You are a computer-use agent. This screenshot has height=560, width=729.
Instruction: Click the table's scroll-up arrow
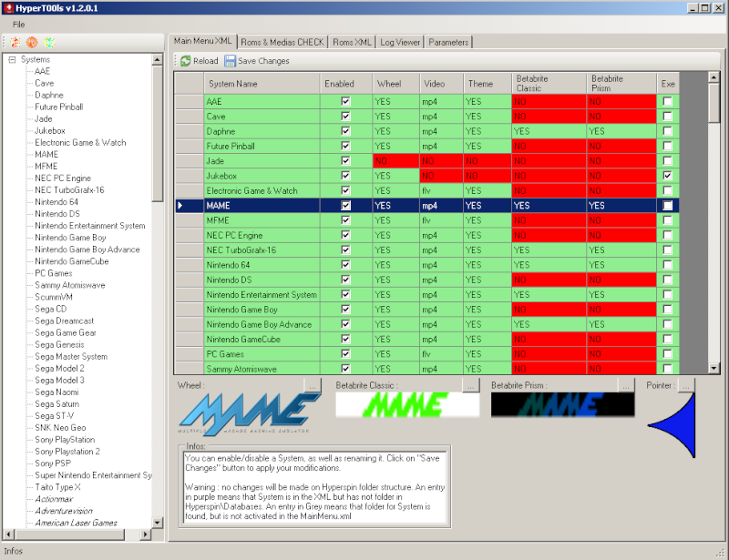pyautogui.click(x=714, y=77)
